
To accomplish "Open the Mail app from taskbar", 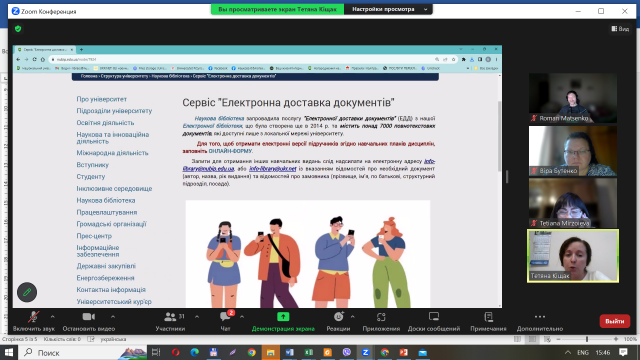I will tap(423, 352).
